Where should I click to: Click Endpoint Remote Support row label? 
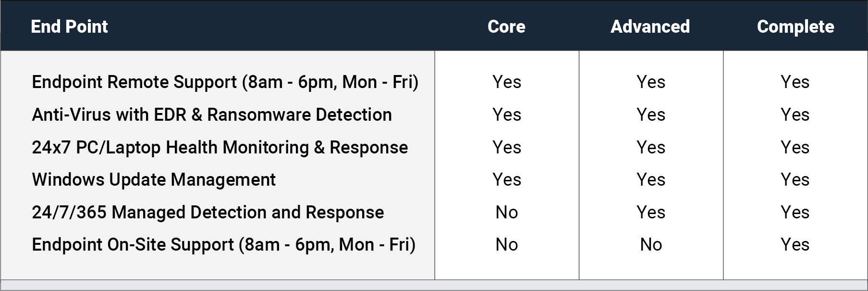[x=225, y=82]
